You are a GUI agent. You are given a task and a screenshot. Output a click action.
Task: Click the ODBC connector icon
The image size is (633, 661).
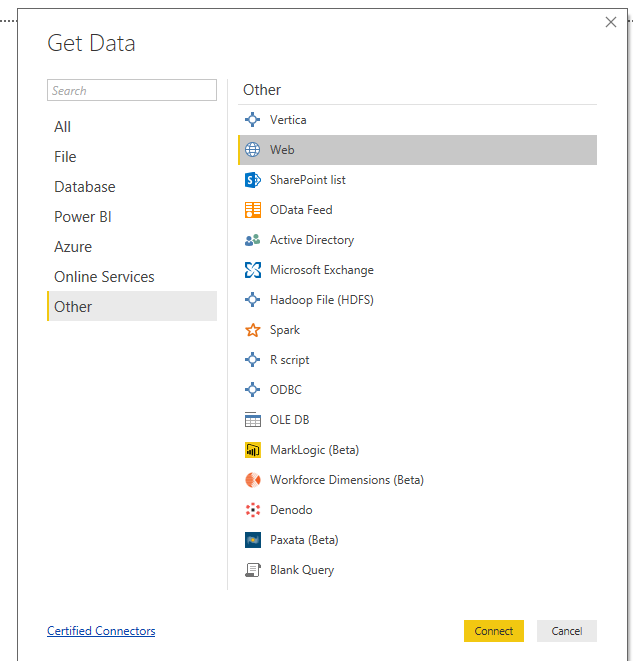252,390
